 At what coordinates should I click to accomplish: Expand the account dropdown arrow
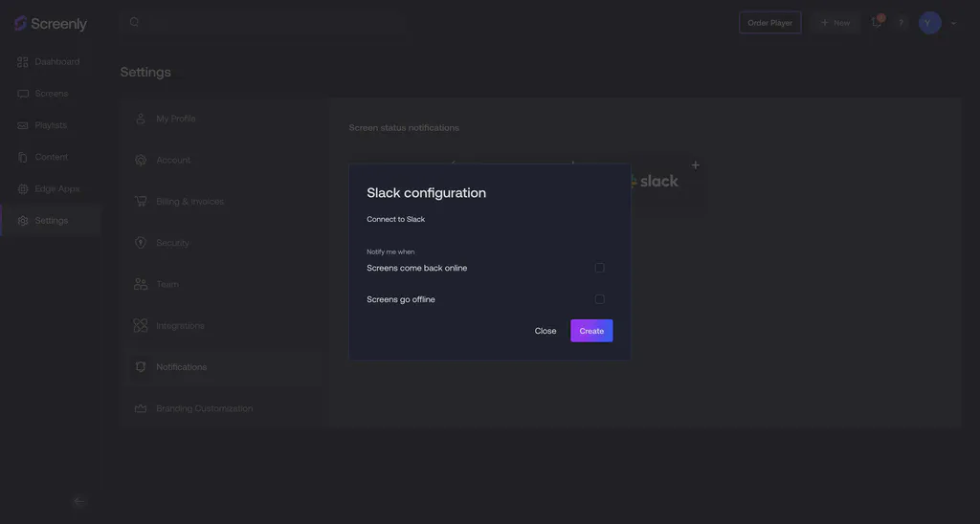[954, 23]
